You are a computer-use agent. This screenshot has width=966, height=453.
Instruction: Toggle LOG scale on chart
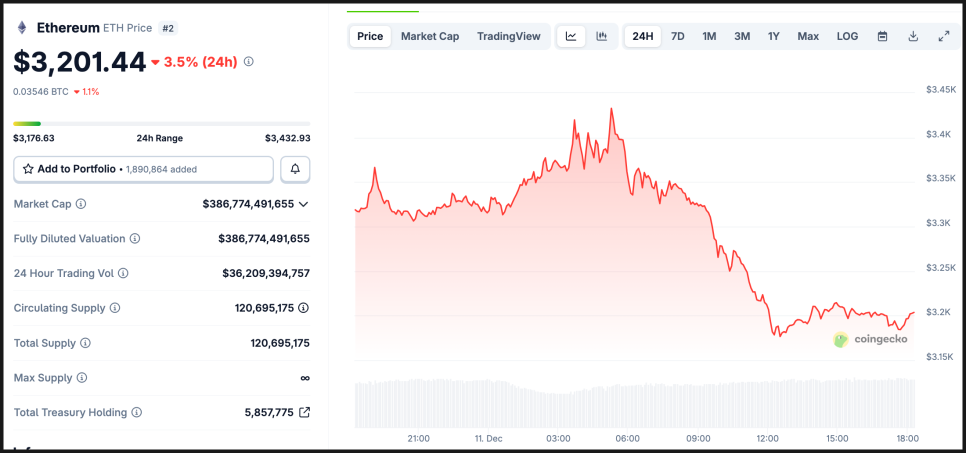coord(847,36)
